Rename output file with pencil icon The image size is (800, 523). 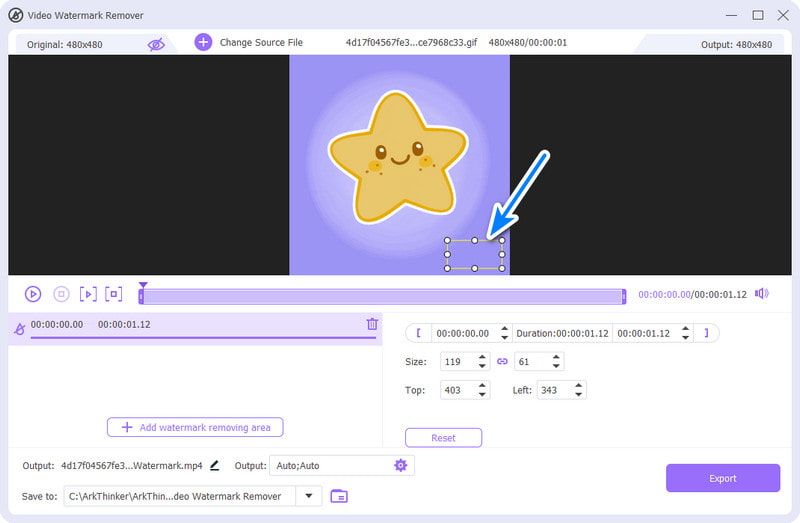[215, 465]
